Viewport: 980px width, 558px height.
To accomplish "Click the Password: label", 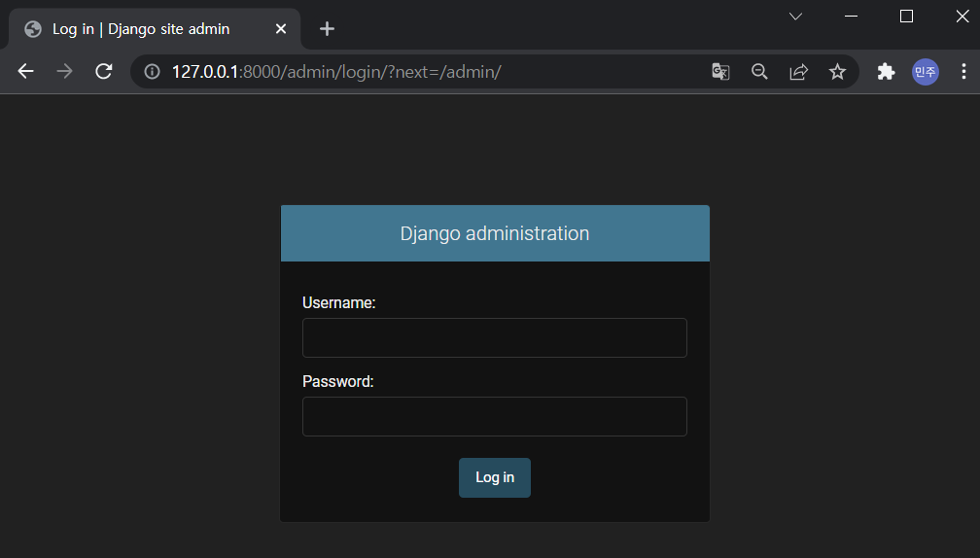I will (x=338, y=382).
